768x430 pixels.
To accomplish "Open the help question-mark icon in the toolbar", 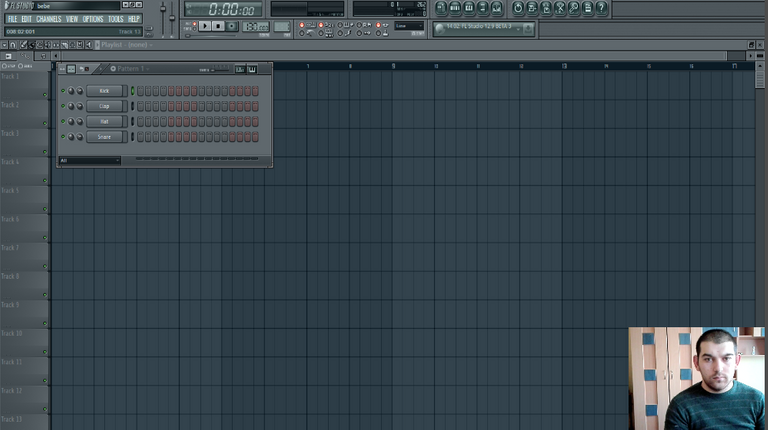I will (601, 8).
